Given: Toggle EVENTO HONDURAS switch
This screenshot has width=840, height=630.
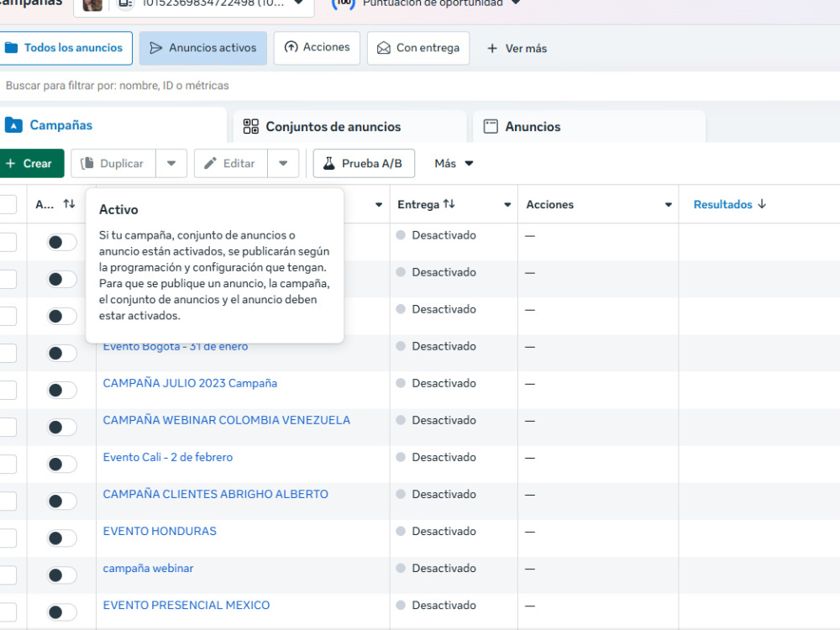Looking at the screenshot, I should [61, 538].
